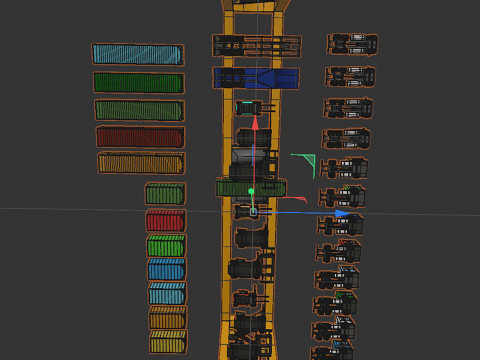The height and width of the screenshot is (360, 480).
Task: Select the topmost truck in the right column
Action: [x=352, y=44]
